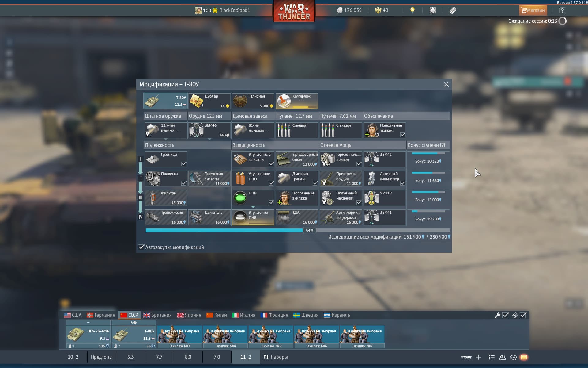Switch to the США nation tab
588x368 pixels.
click(x=73, y=315)
